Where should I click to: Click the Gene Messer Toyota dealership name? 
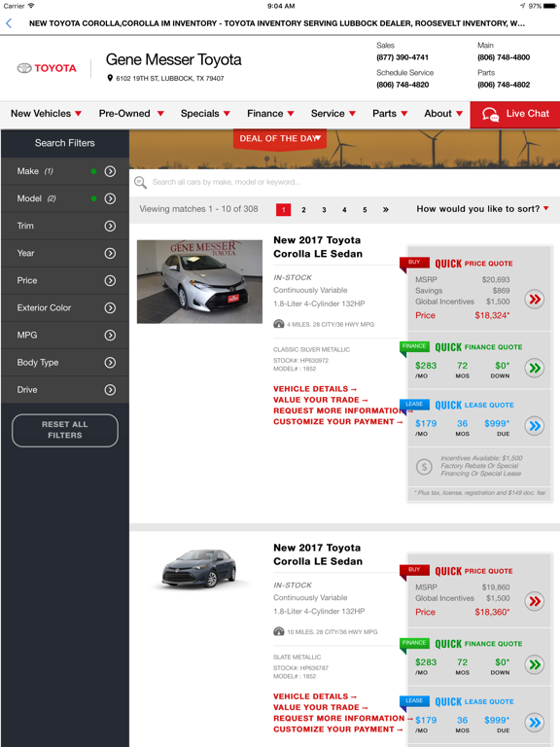click(173, 60)
